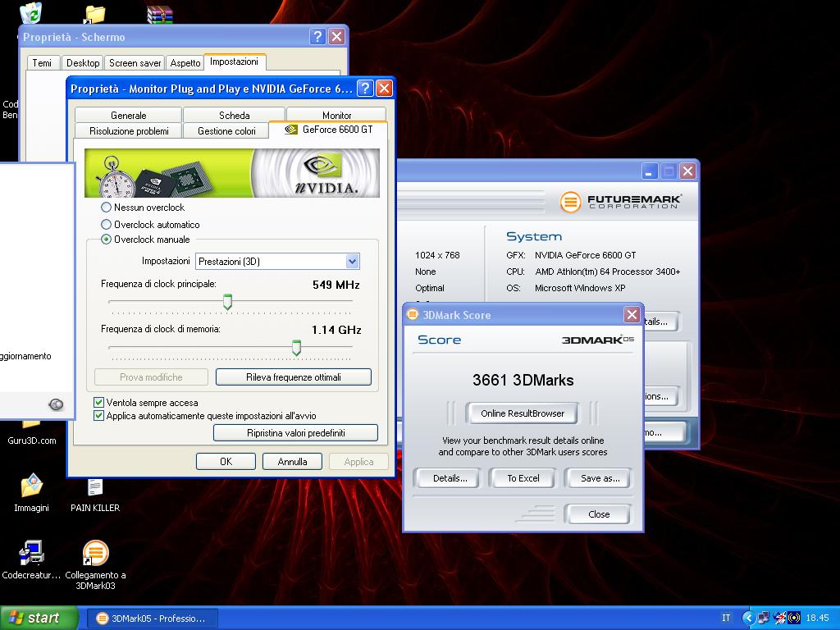Image resolution: width=840 pixels, height=630 pixels.
Task: Click the 1024 x 768 resolution text
Action: (437, 255)
